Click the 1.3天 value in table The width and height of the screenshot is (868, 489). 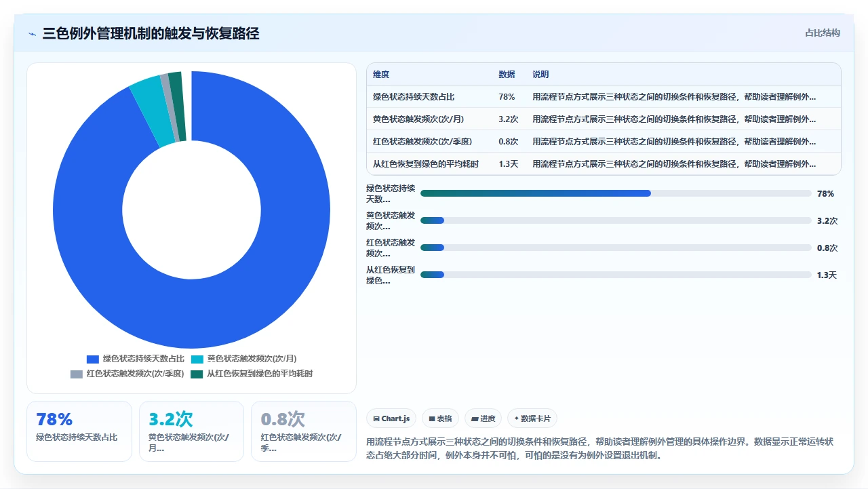click(508, 164)
